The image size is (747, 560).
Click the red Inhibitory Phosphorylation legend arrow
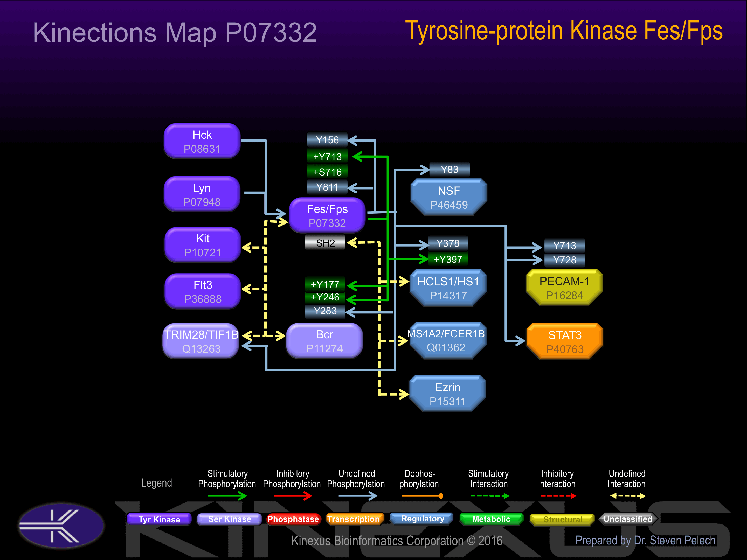click(293, 496)
